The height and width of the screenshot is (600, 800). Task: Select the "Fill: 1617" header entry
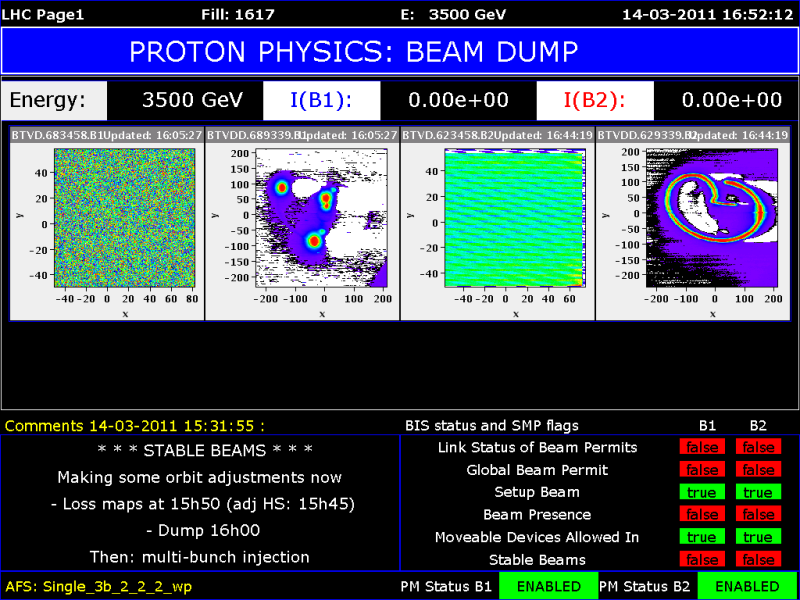[x=238, y=14]
